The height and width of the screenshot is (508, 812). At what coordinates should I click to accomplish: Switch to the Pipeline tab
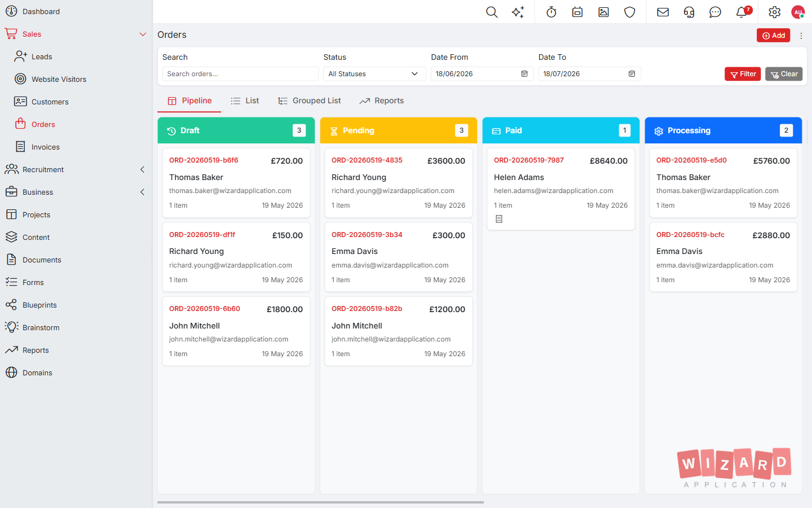[189, 101]
